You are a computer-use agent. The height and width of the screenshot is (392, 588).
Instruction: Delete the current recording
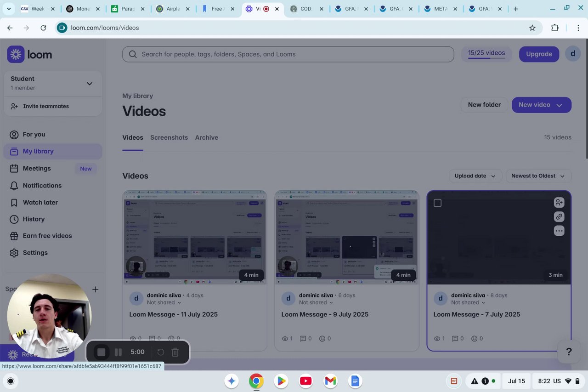point(175,352)
